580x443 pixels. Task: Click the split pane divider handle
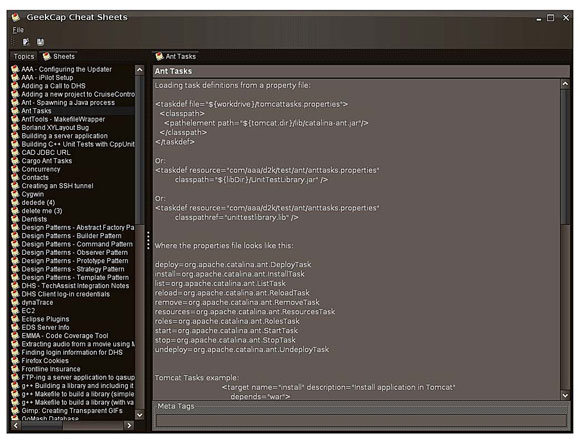148,240
